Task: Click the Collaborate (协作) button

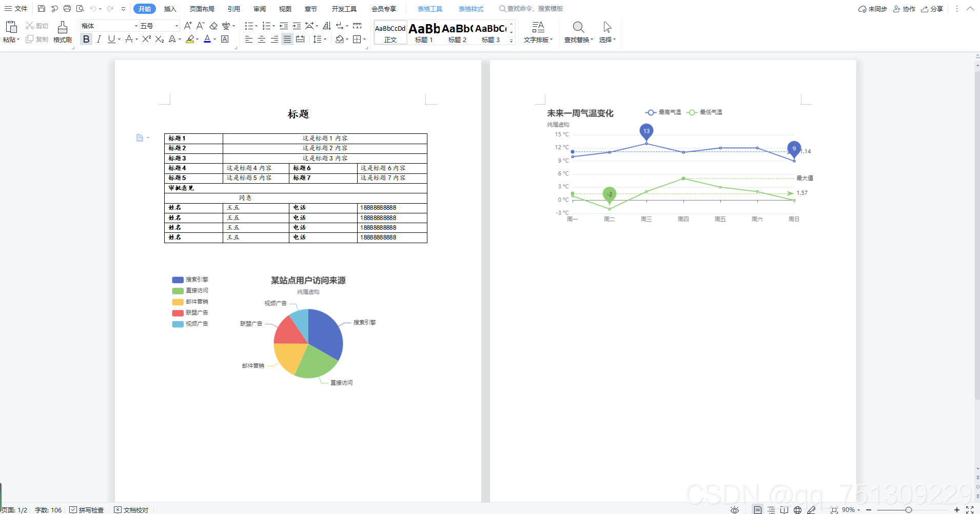Action: [904, 9]
